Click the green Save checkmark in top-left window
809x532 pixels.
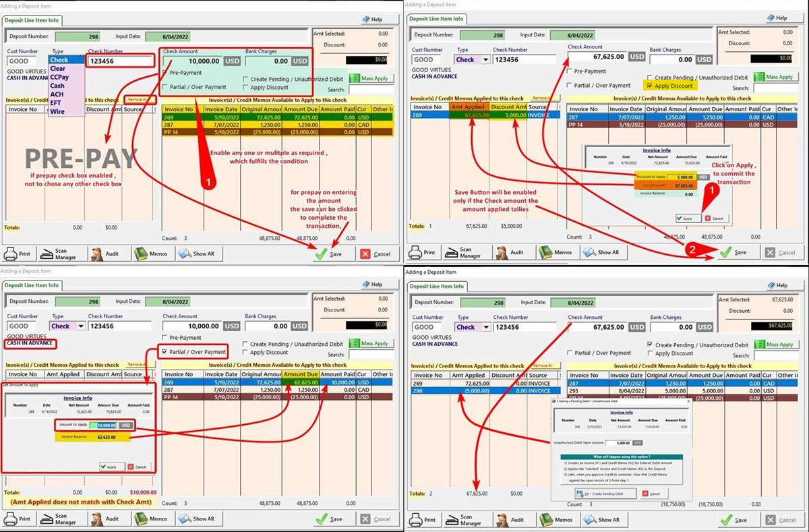click(322, 254)
